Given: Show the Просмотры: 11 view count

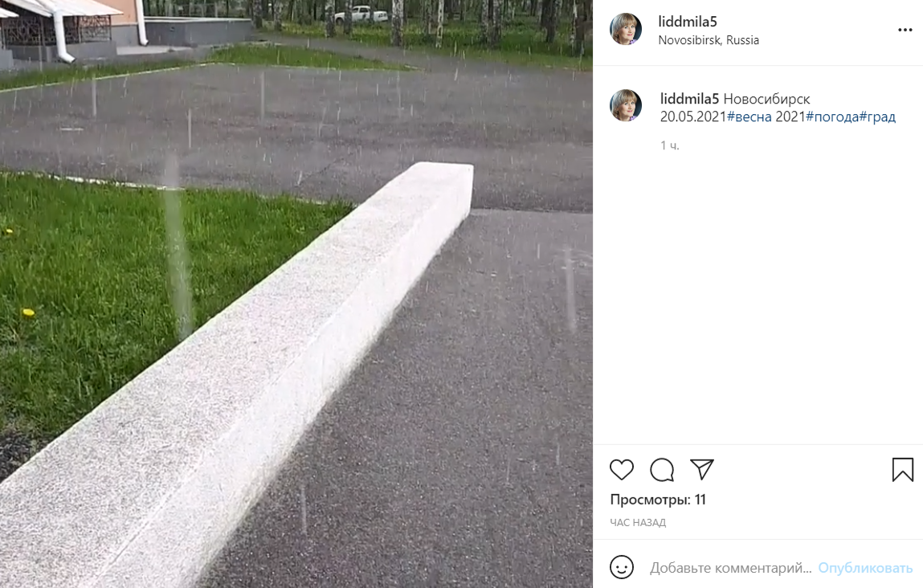Looking at the screenshot, I should [x=658, y=500].
